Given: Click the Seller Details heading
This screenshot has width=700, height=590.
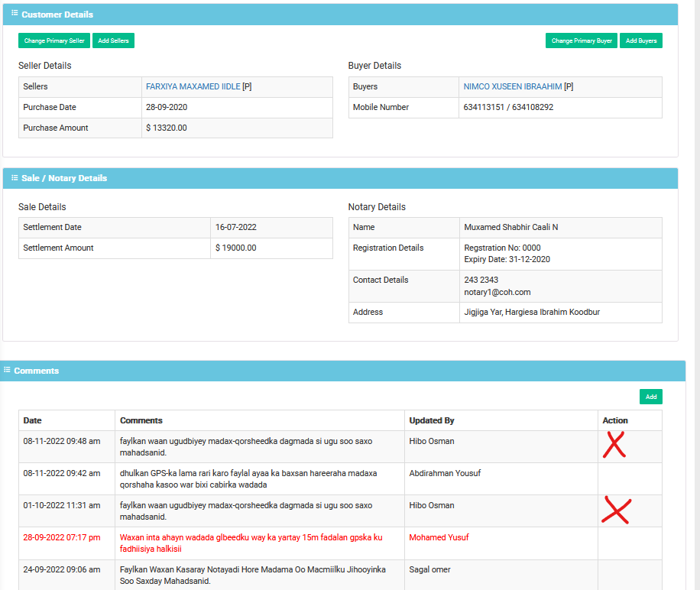Looking at the screenshot, I should tap(44, 66).
